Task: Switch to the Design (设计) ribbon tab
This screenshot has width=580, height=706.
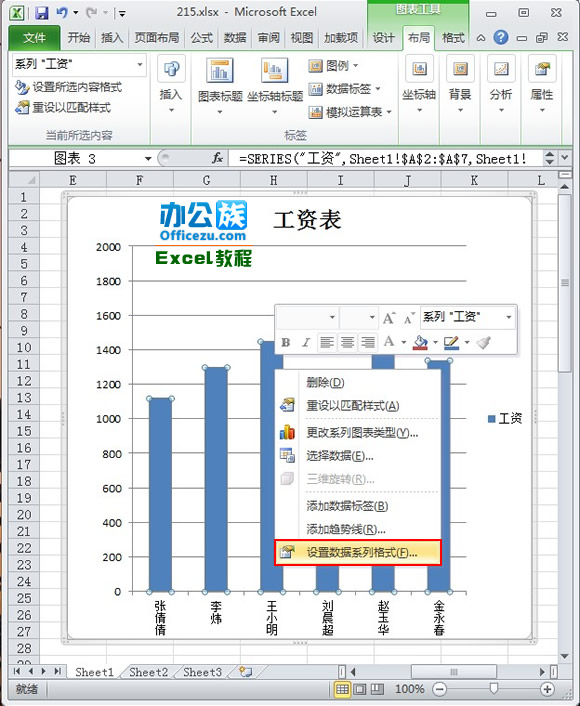Action: [x=384, y=38]
